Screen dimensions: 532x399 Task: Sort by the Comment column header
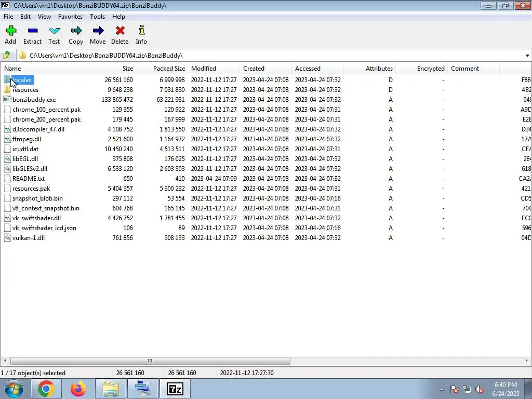tap(473, 68)
